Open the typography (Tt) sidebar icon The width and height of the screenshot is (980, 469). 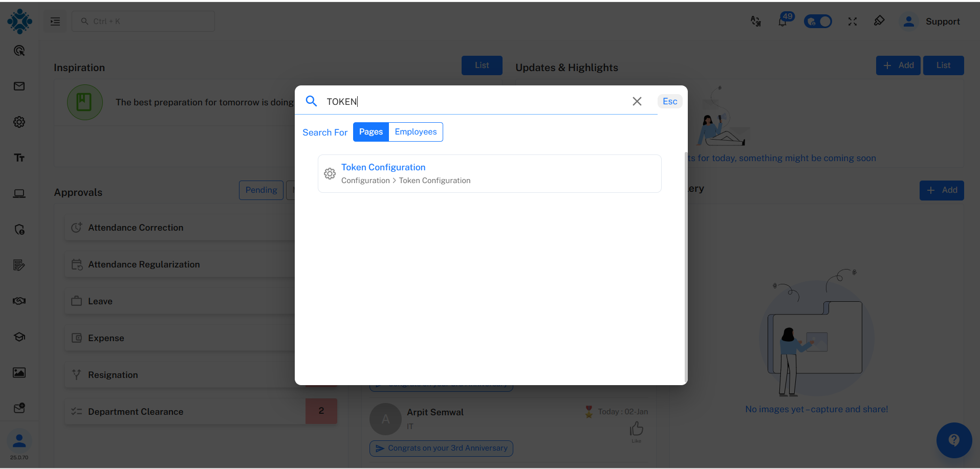coord(19,158)
